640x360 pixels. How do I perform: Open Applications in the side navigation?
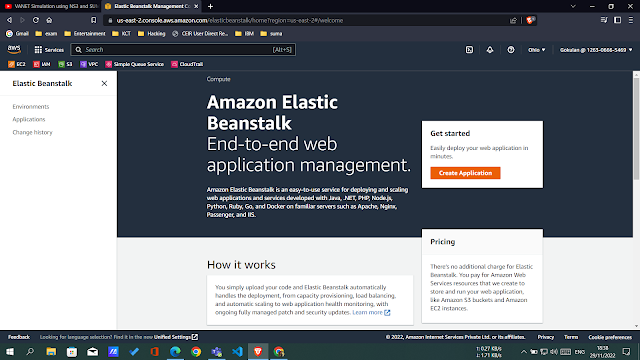pos(29,120)
